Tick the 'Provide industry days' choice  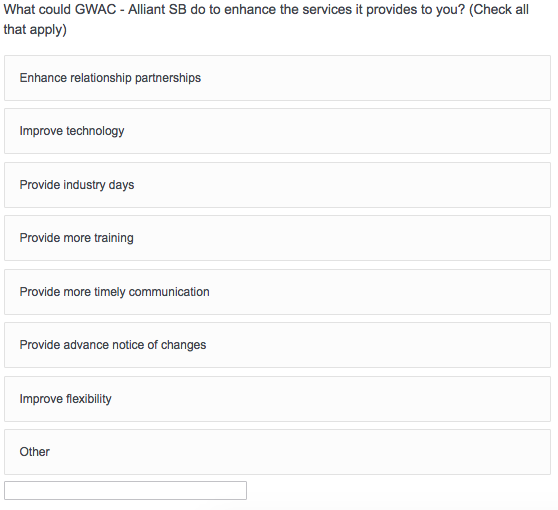pyautogui.click(x=277, y=185)
